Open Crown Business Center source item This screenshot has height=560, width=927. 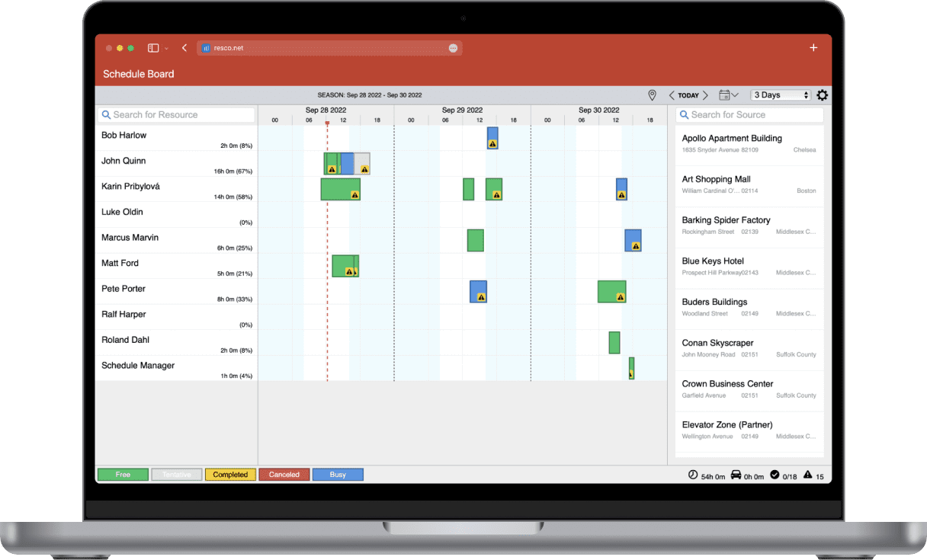750,391
